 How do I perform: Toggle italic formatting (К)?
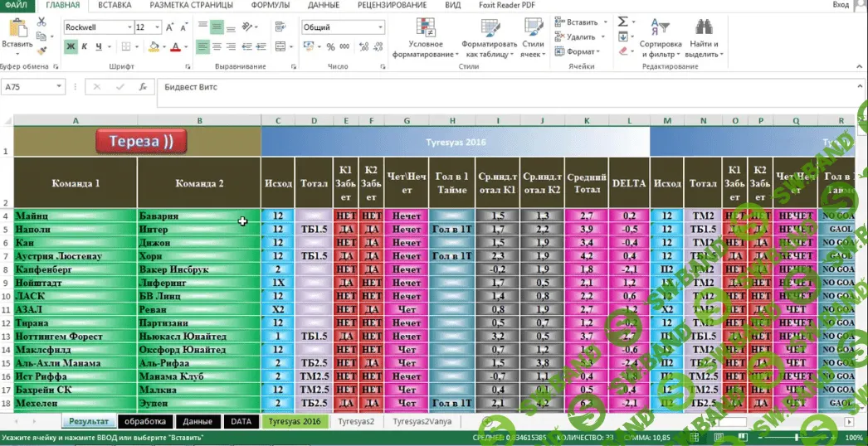click(85, 47)
